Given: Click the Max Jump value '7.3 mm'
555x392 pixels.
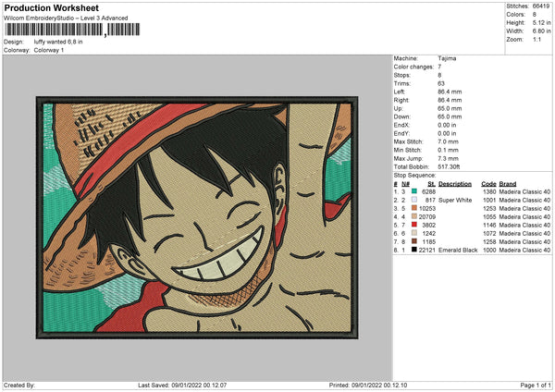Looking at the screenshot, I should [448, 158].
